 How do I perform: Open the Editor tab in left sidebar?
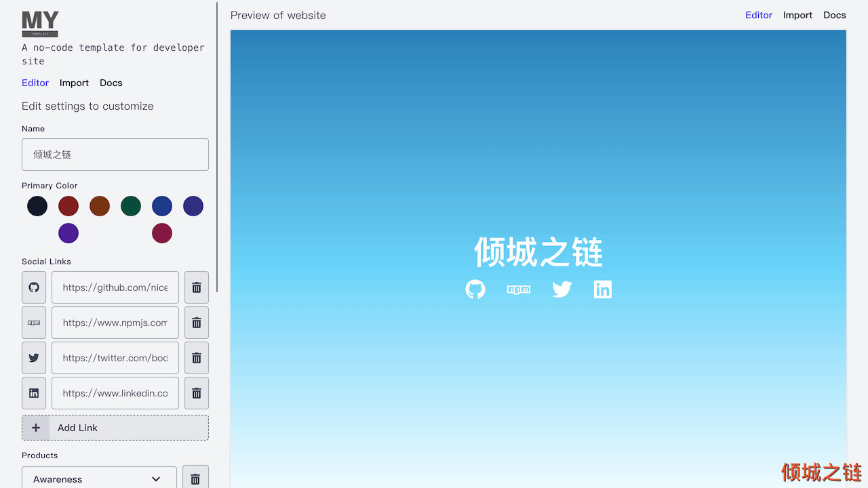35,83
